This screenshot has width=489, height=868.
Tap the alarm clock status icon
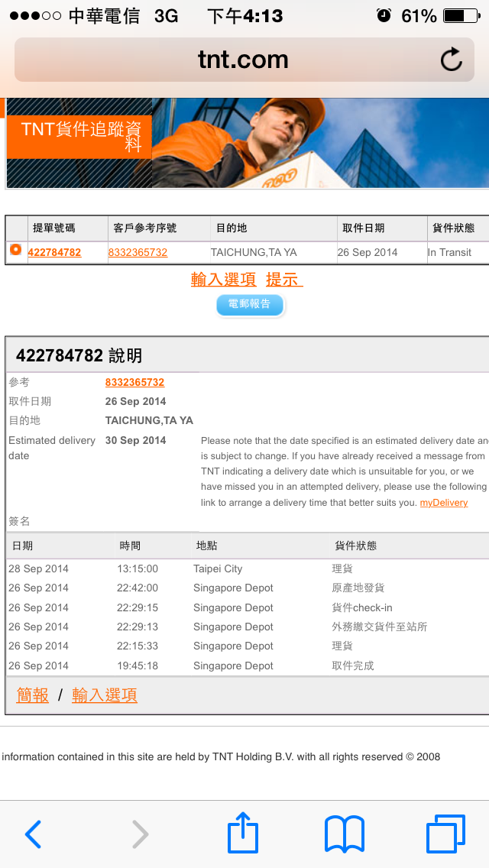tap(384, 15)
